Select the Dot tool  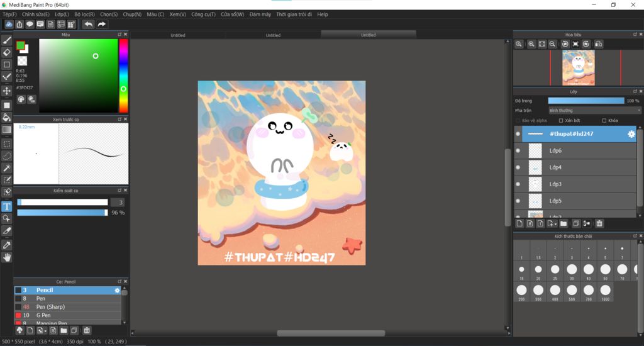(6, 77)
